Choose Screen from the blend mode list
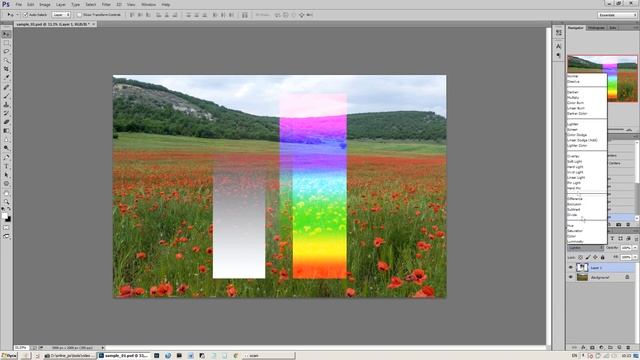The width and height of the screenshot is (640, 360). coord(573,129)
